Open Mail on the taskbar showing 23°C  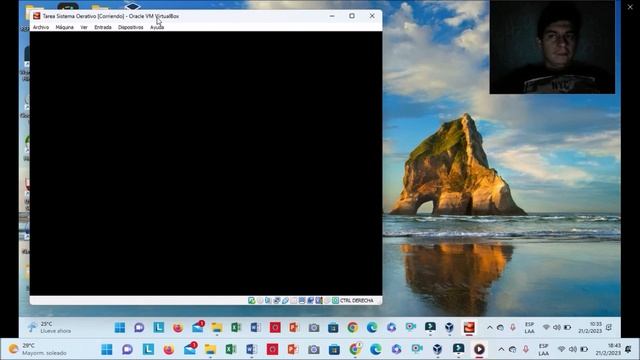(x=198, y=327)
